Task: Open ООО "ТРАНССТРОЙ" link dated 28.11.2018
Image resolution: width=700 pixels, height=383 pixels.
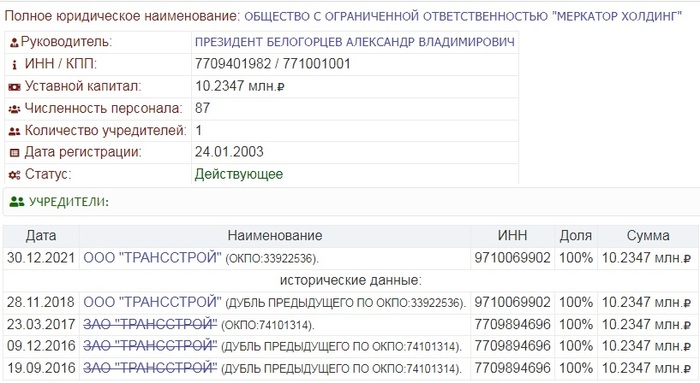Action: [152, 302]
